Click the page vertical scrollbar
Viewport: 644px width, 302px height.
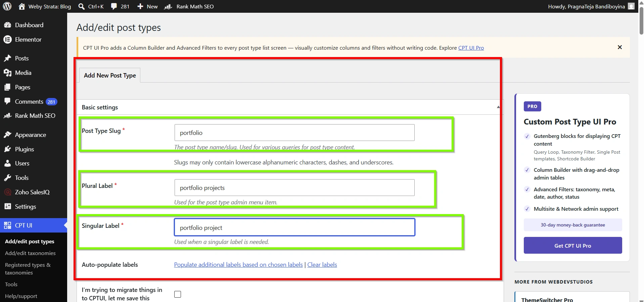point(641,20)
